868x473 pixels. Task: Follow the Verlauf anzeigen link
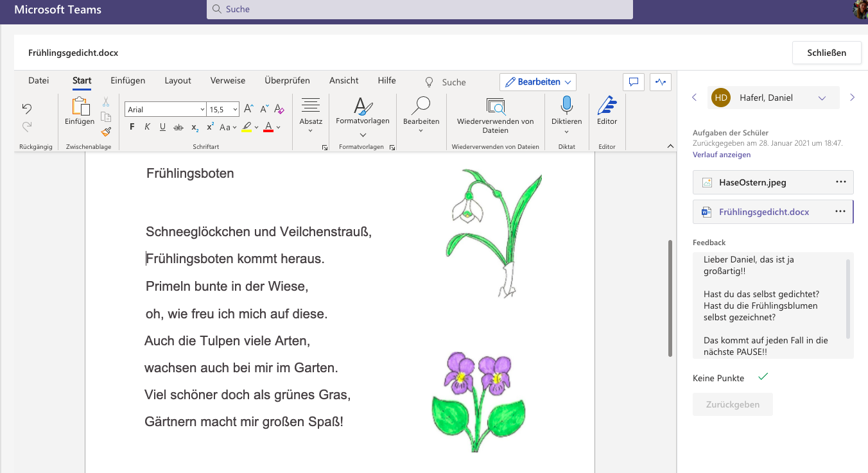[x=721, y=155]
